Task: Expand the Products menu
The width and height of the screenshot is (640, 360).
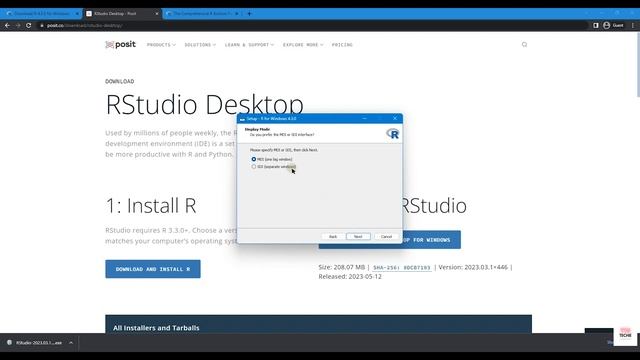Action: pyautogui.click(x=161, y=45)
